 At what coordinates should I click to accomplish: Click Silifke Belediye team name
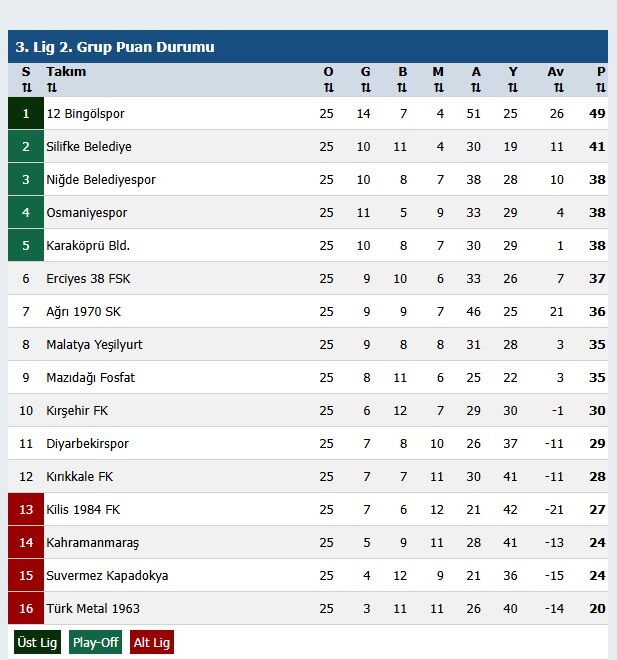pos(89,147)
